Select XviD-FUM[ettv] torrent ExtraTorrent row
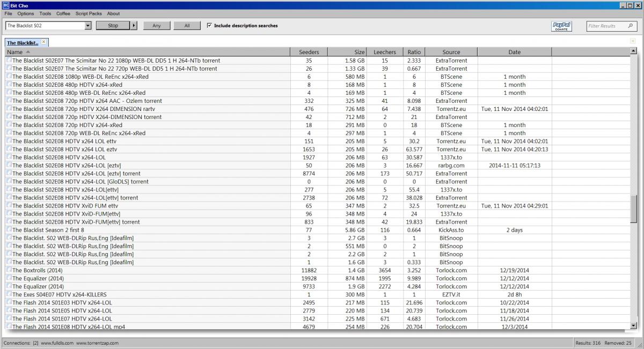 click(318, 222)
